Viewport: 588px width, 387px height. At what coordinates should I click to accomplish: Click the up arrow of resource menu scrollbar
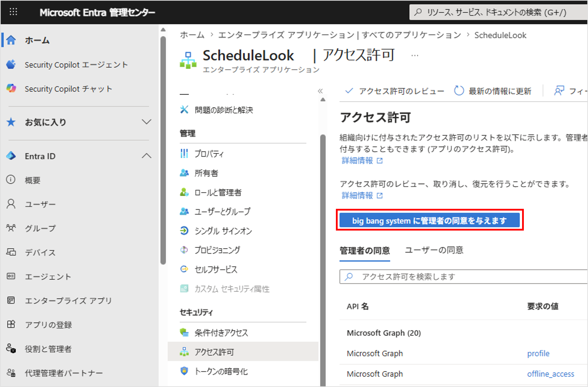click(323, 100)
